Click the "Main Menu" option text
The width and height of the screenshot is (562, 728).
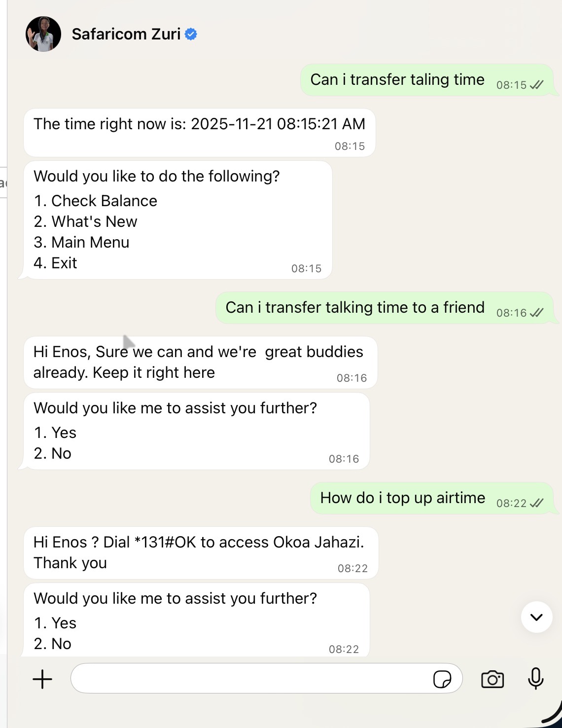(x=90, y=242)
